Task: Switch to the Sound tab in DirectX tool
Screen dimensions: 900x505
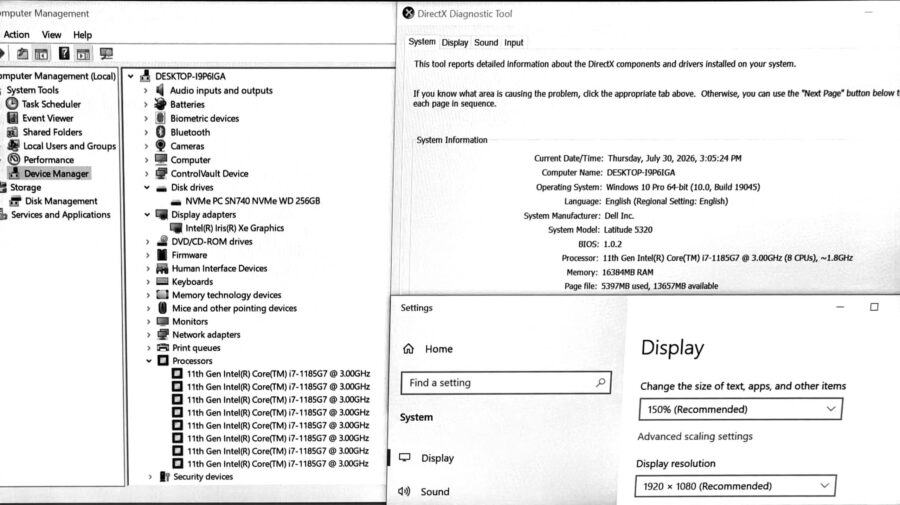Action: point(486,42)
